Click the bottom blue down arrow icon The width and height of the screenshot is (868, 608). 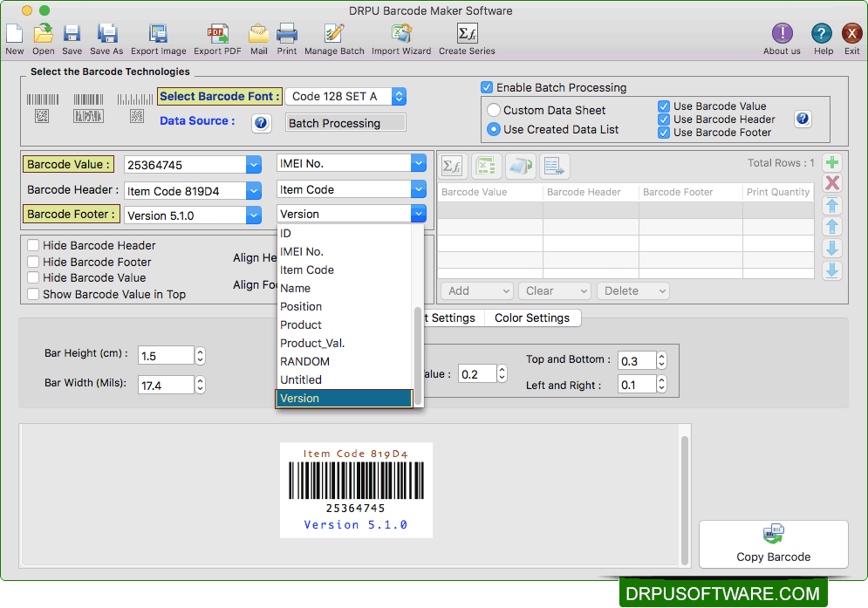tap(831, 270)
